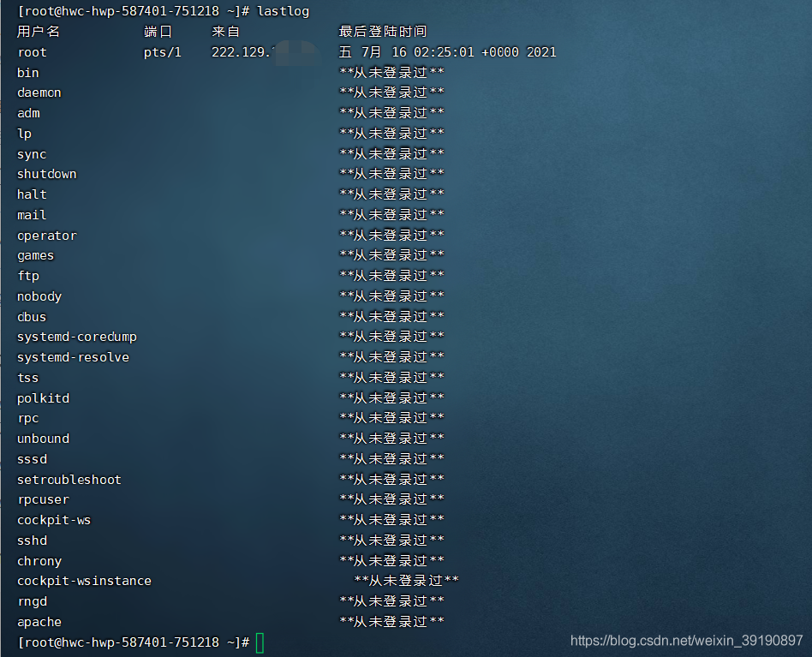Click the 'cockpit-ws' username row
The width and height of the screenshot is (812, 657).
coord(54,520)
